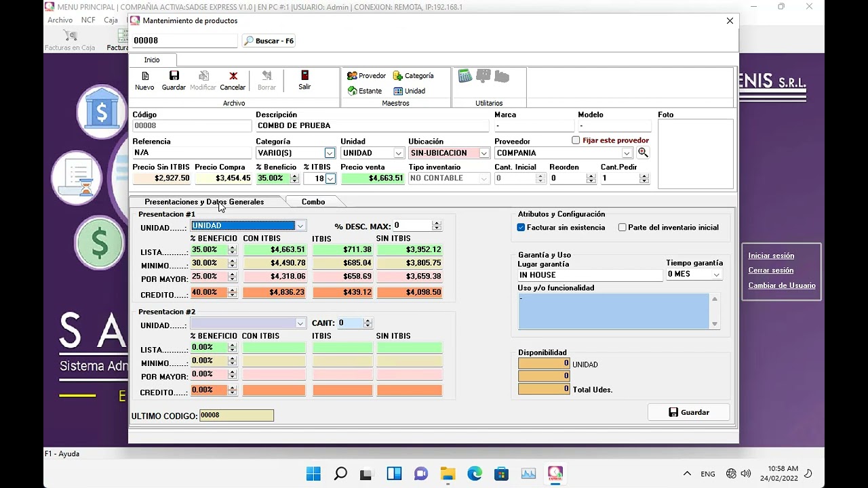Open Presentacion #2 UNIDAD dropdown
Viewport: 868px width, 488px height.
(300, 323)
